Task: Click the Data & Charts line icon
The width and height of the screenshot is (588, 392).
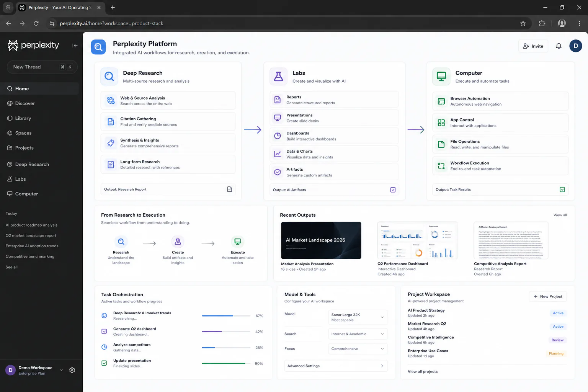Action: pos(278,154)
